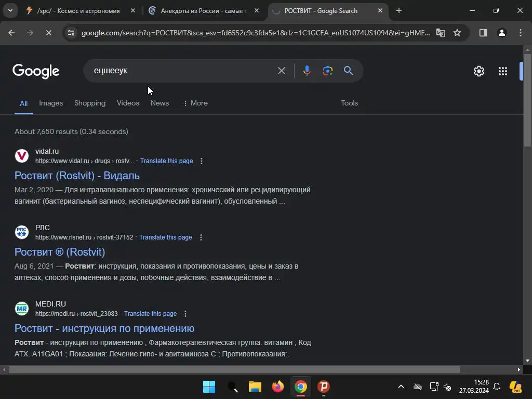Image resolution: width=532 pixels, height=399 pixels.
Task: Translate the rlsnet.ru result page
Action: coord(166,237)
